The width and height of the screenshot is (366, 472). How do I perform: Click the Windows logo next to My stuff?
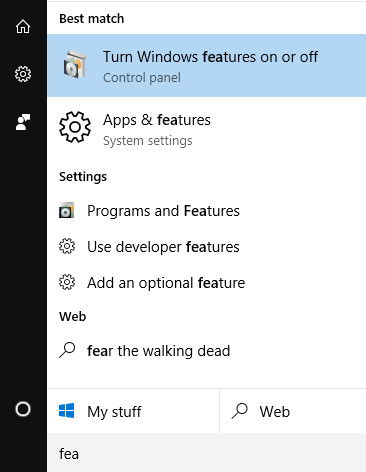[x=66, y=411]
